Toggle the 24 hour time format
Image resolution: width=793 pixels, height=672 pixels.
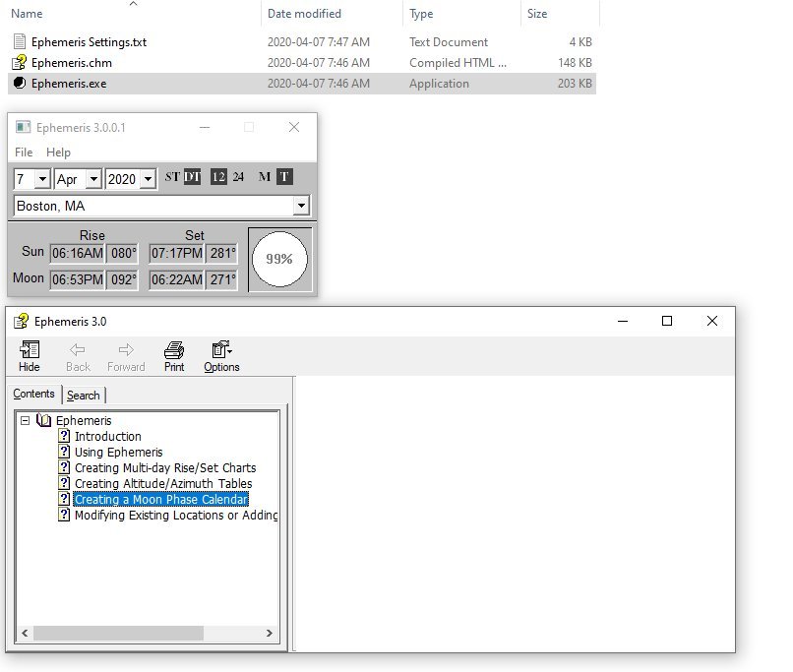click(x=238, y=177)
